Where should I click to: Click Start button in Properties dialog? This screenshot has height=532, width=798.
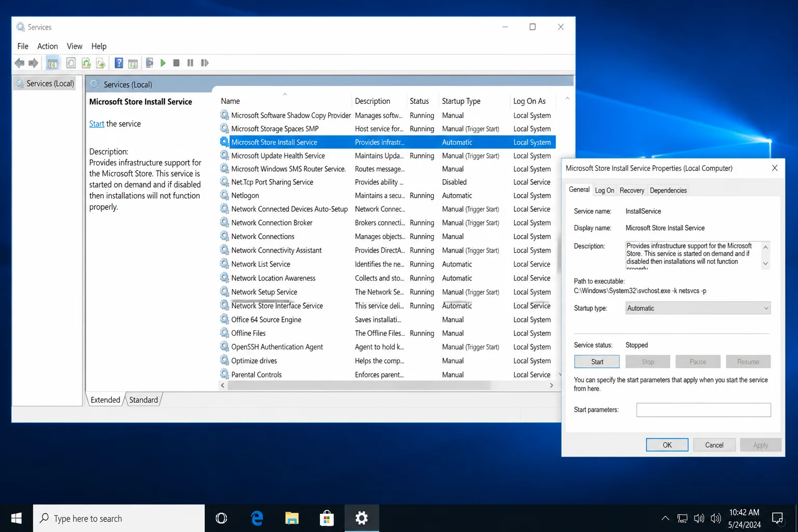click(x=597, y=362)
